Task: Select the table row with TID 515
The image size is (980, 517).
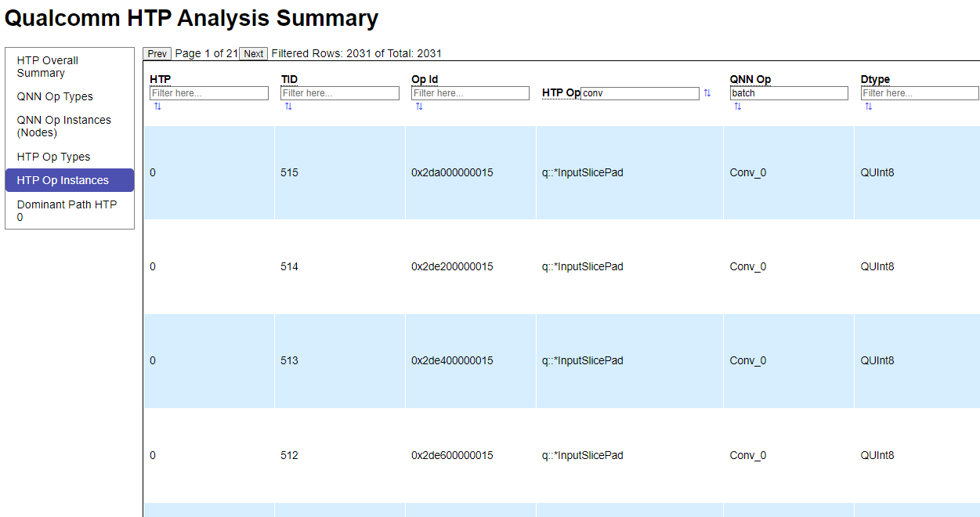Action: tap(470, 172)
